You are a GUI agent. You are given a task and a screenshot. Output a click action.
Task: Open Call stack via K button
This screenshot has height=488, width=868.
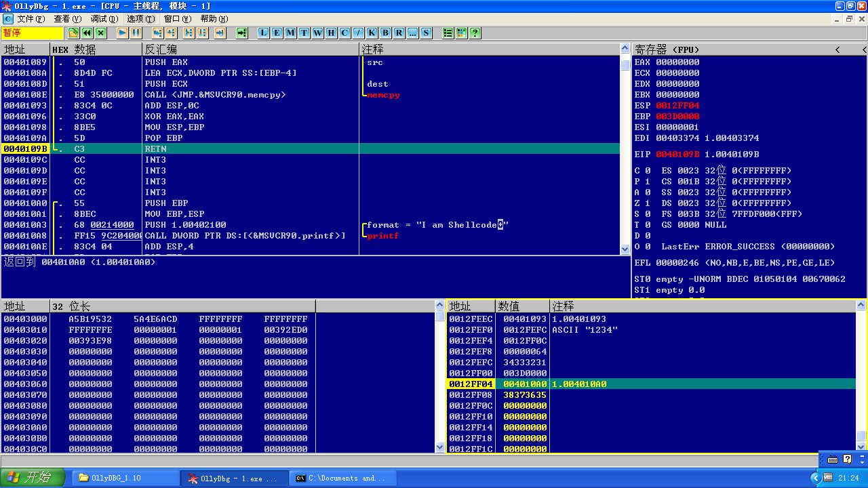pyautogui.click(x=372, y=33)
